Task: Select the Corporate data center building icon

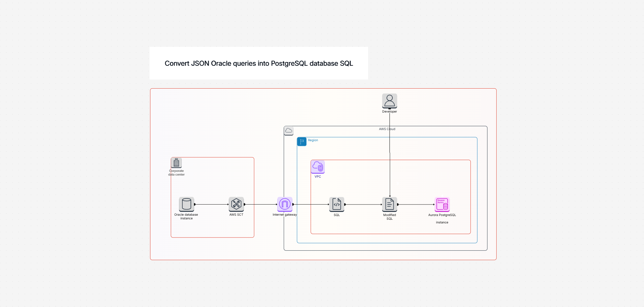Action: (x=176, y=163)
